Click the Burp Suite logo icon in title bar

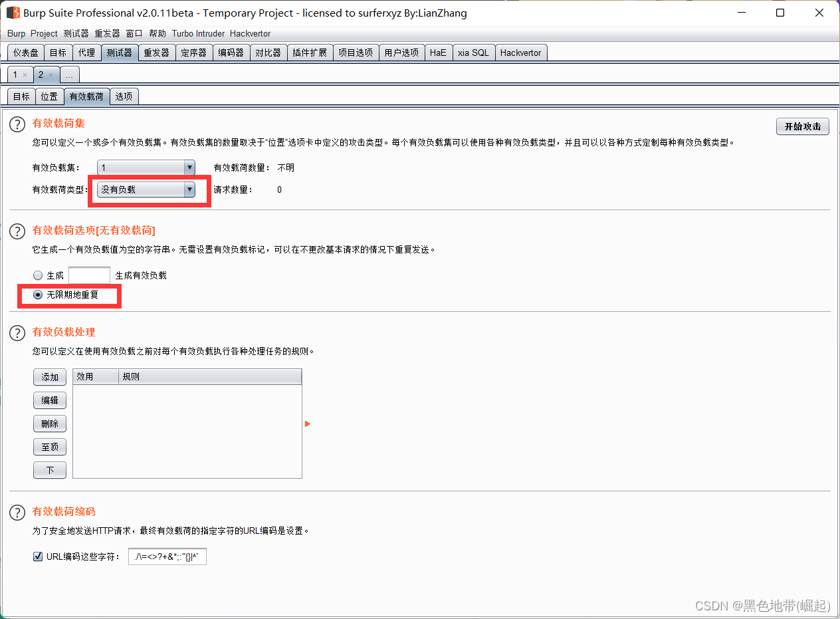coord(13,13)
